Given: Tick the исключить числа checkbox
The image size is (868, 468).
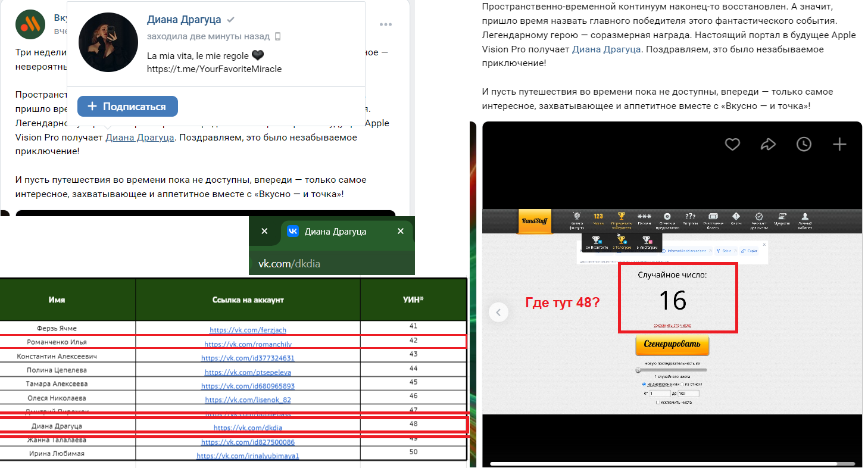Looking at the screenshot, I should (658, 403).
